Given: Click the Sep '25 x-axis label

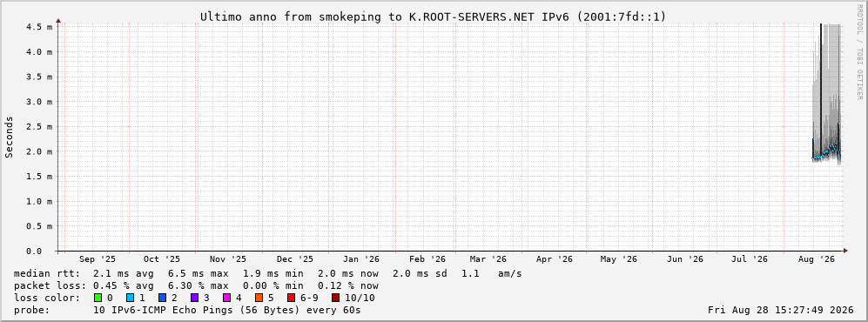Looking at the screenshot, I should (x=98, y=259).
